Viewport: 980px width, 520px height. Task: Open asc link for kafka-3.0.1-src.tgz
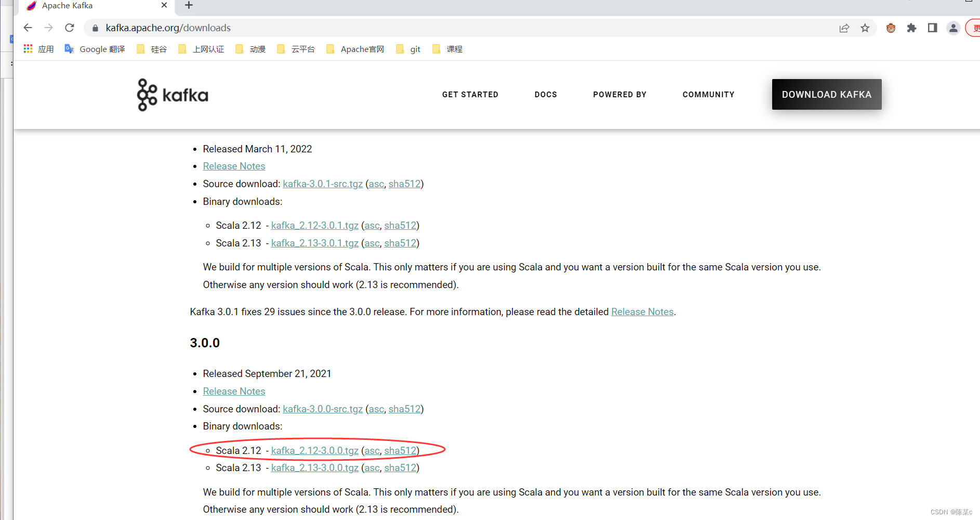point(376,184)
